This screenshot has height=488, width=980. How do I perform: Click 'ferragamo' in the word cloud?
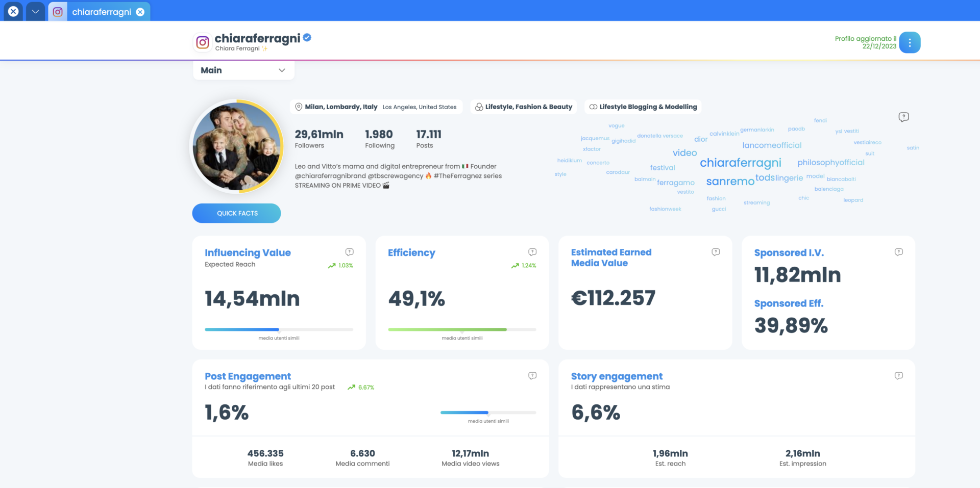(676, 183)
